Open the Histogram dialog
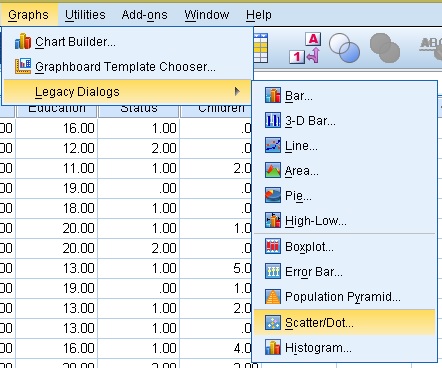This screenshot has width=442, height=368. click(345, 348)
